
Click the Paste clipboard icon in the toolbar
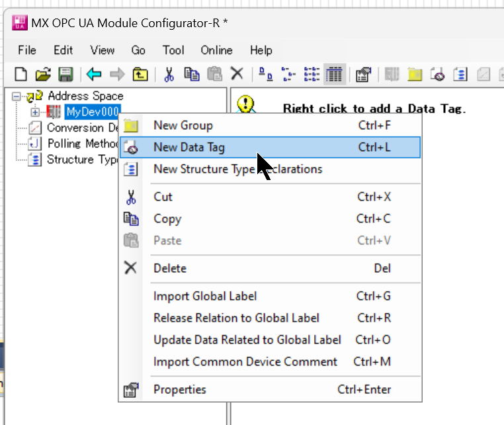[x=214, y=74]
